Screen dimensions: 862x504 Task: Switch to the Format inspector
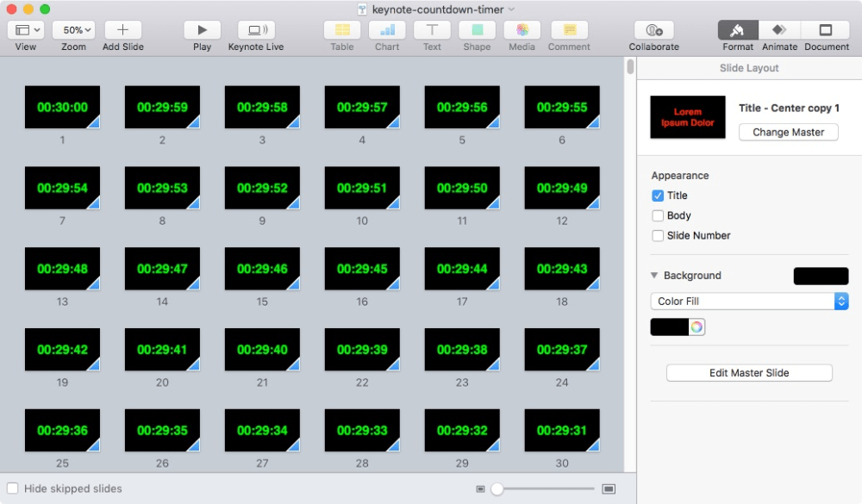738,30
